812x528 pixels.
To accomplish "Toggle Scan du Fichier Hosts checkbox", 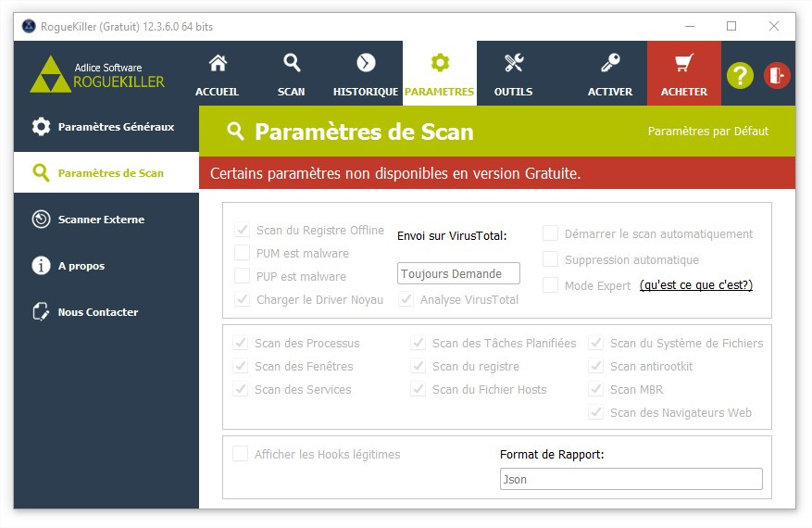I will 418,389.
